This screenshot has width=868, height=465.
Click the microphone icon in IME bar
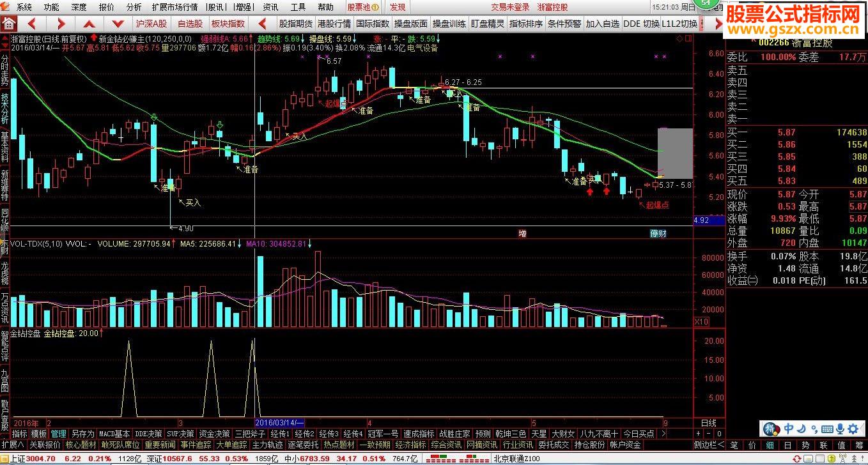coord(839,429)
